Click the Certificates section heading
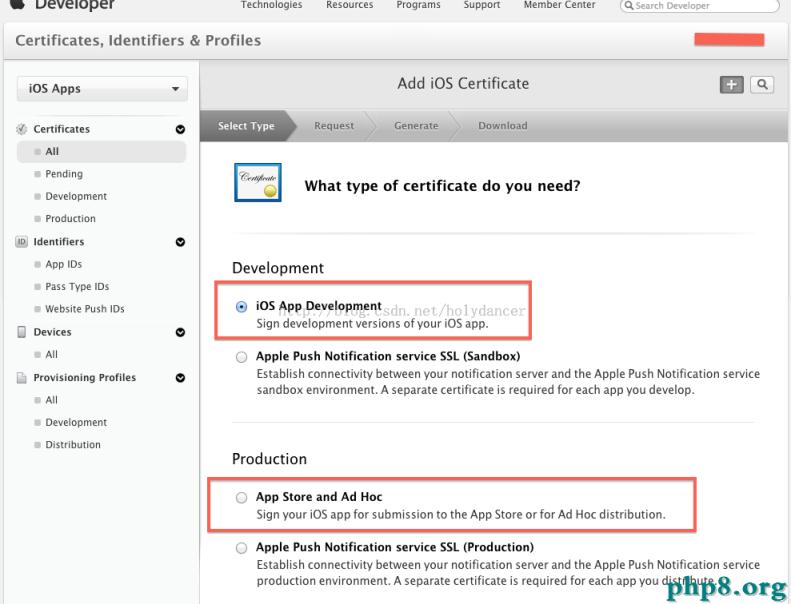Viewport: 791px width, 604px height. 62,129
